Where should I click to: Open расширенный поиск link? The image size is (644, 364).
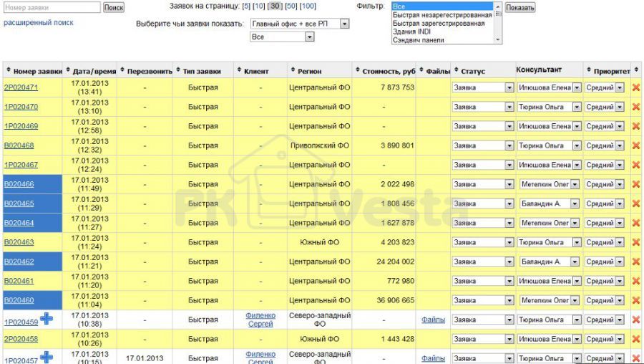pos(39,23)
